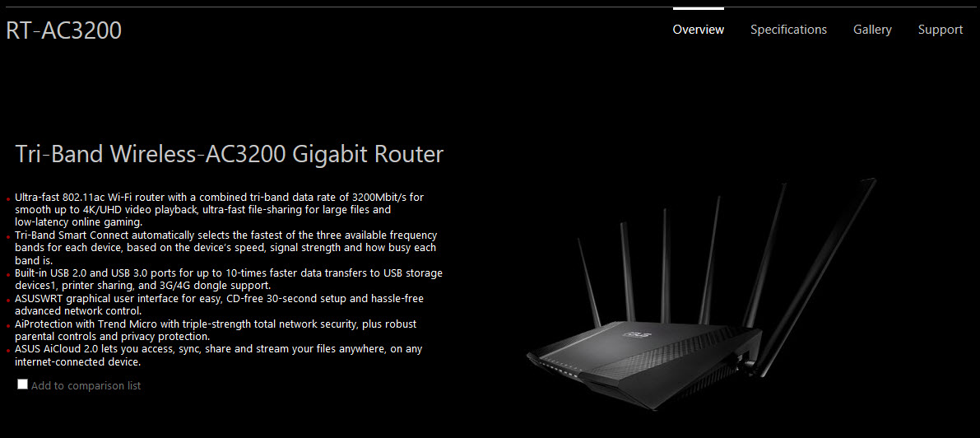Tick the Add to comparison list checkbox
The image size is (980, 438).
[22, 384]
